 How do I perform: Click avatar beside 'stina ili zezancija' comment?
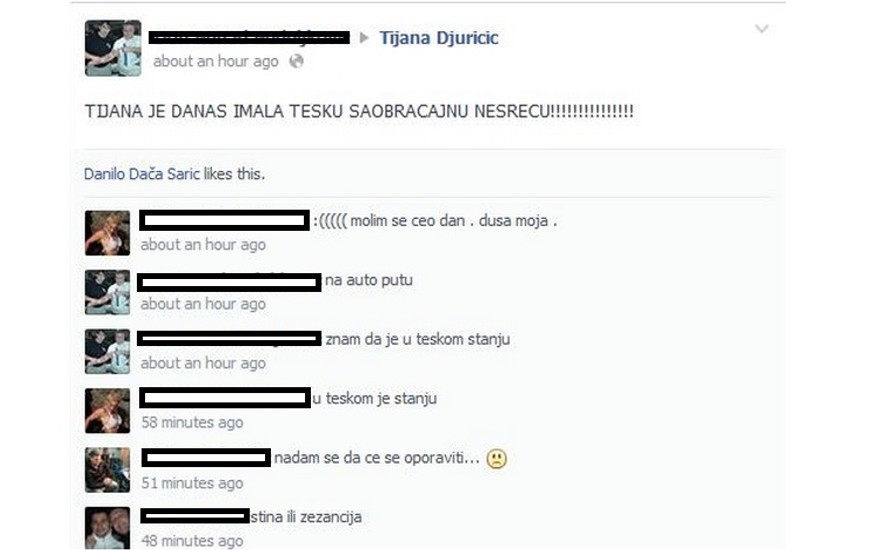tap(107, 528)
